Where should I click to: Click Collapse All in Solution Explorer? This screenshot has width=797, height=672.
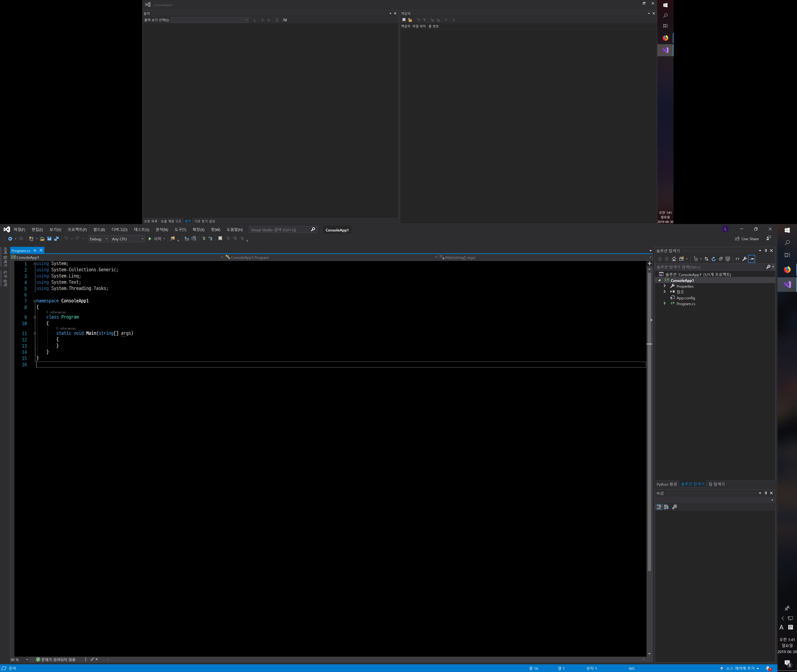point(720,259)
